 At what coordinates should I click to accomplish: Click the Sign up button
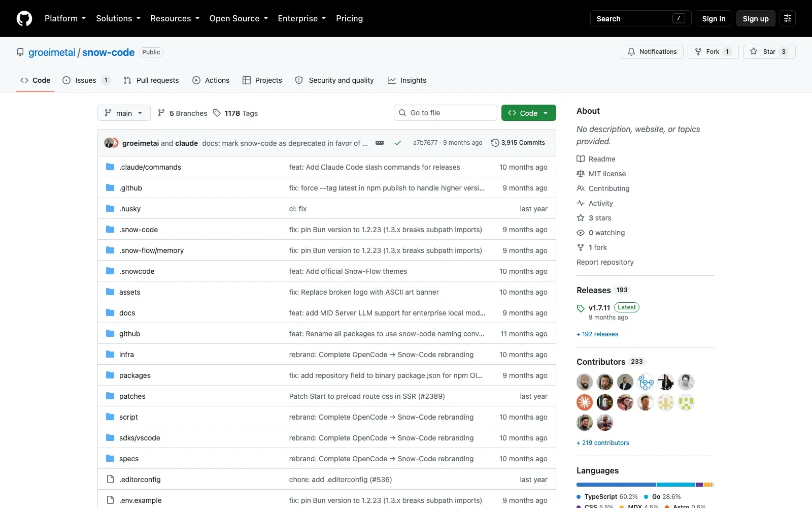pos(756,18)
